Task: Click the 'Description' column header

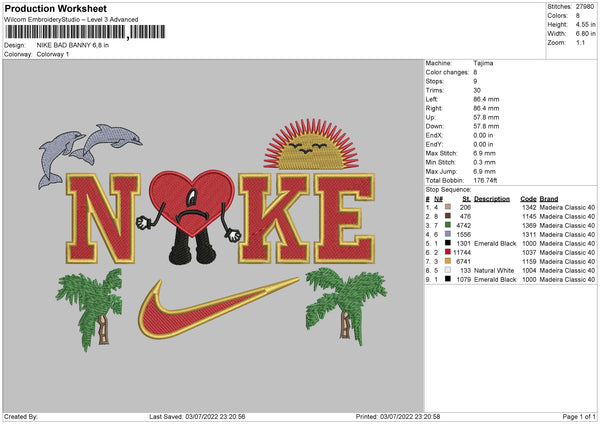Action: pos(492,199)
